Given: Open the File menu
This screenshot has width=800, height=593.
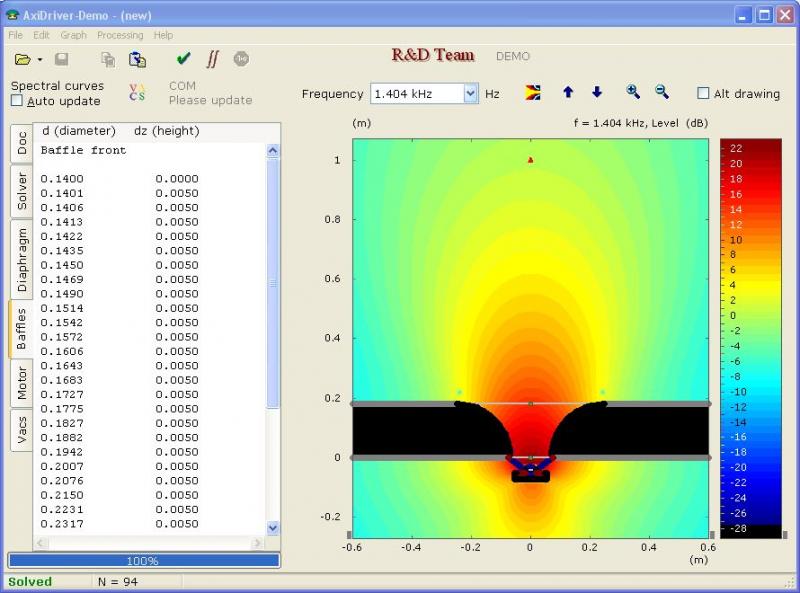Looking at the screenshot, I should pos(15,35).
